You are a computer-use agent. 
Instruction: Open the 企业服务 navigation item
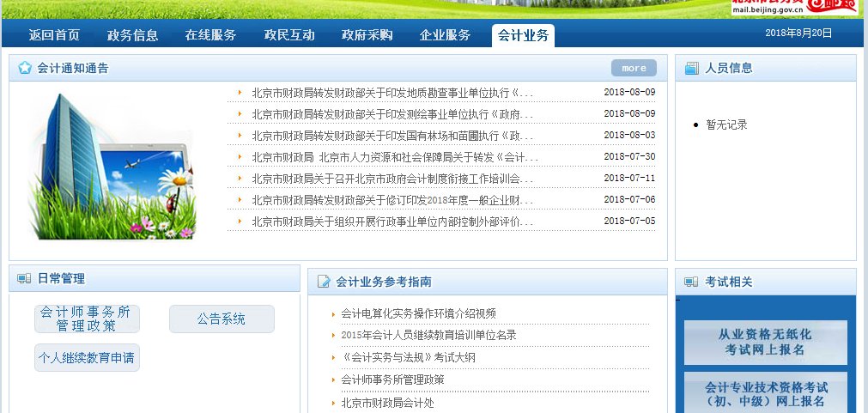445,35
